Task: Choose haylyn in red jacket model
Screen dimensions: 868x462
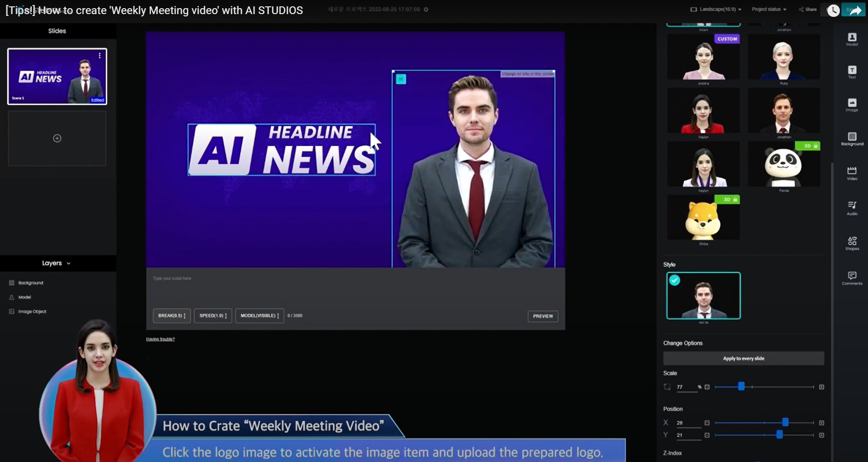Action: click(x=703, y=111)
